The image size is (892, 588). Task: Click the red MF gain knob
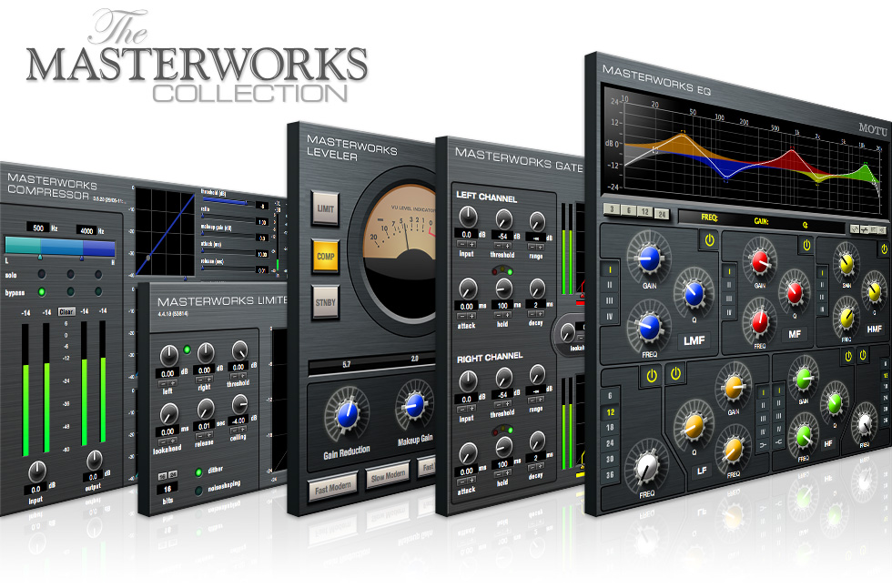pos(760,261)
